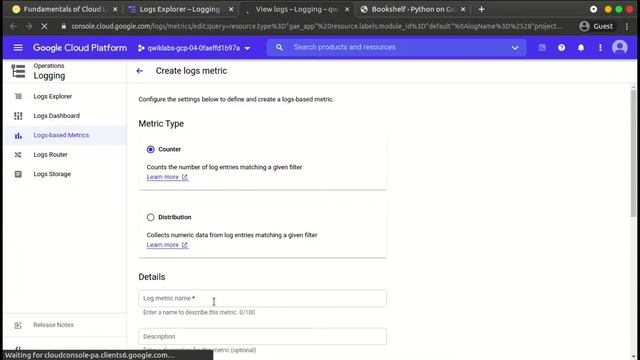Click the Logs Storage icon
640x360 pixels.
tap(18, 174)
